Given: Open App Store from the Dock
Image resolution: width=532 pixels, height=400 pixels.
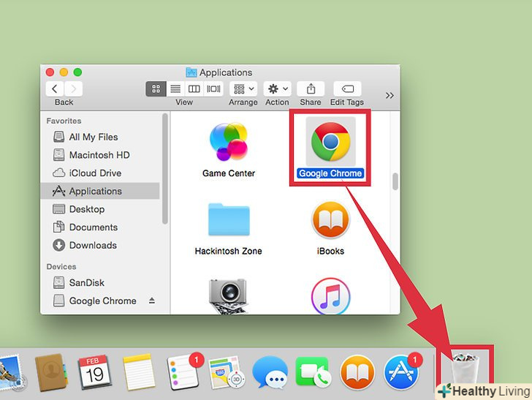Looking at the screenshot, I should tap(402, 372).
